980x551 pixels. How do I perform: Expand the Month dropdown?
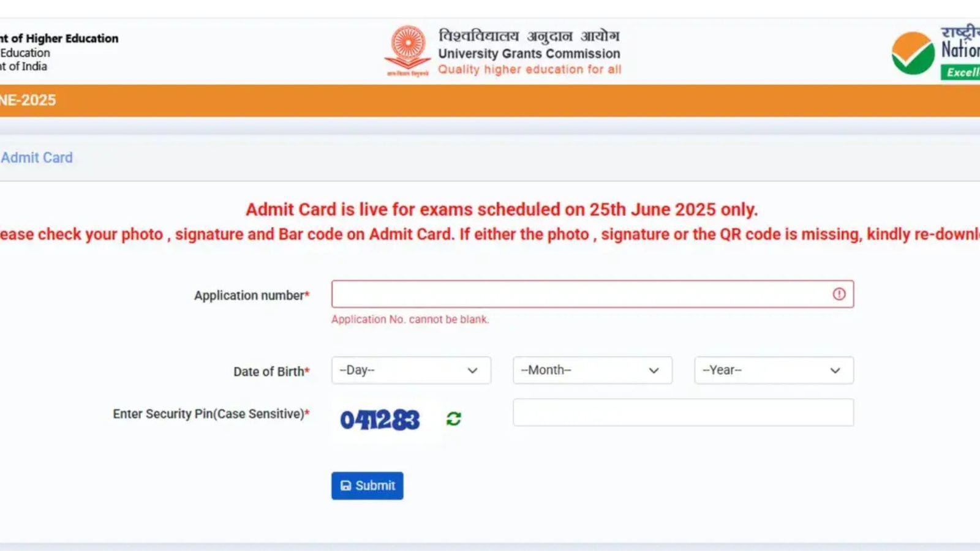pyautogui.click(x=592, y=370)
